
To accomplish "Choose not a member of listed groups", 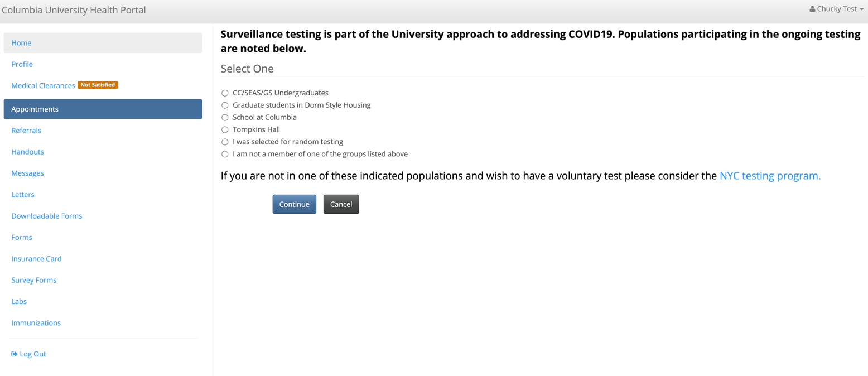I will 225,154.
